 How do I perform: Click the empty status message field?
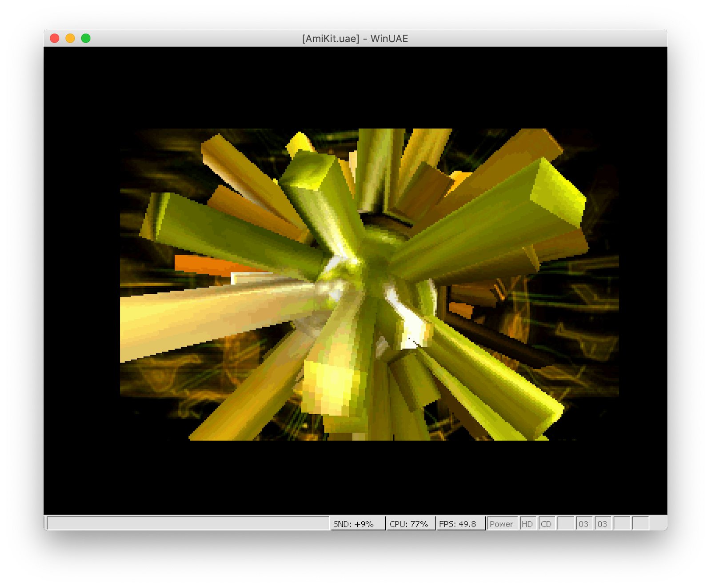[188, 523]
